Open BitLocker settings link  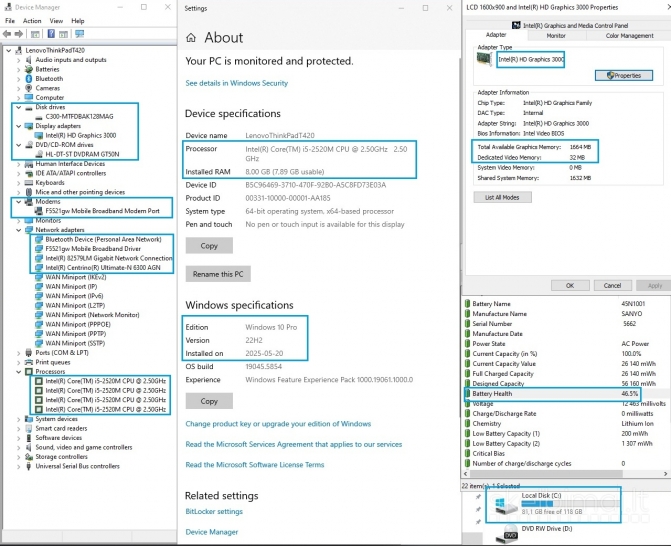[x=214, y=511]
